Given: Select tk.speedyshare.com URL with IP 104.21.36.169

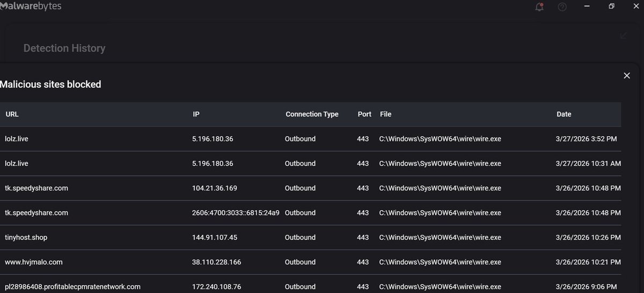Looking at the screenshot, I should click(x=36, y=188).
